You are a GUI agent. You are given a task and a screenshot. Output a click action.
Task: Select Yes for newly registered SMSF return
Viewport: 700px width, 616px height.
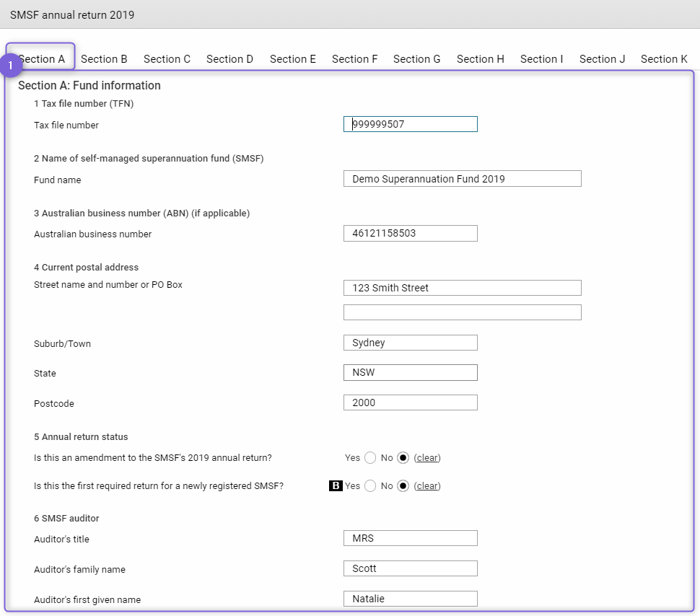(x=370, y=486)
